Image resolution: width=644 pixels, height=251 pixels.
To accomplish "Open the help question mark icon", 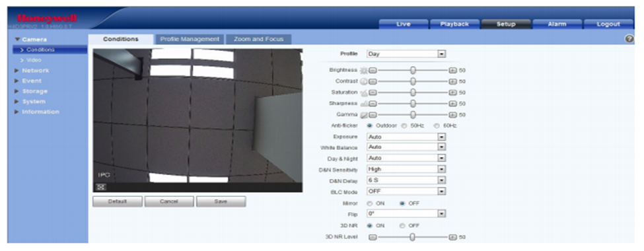I will [629, 39].
